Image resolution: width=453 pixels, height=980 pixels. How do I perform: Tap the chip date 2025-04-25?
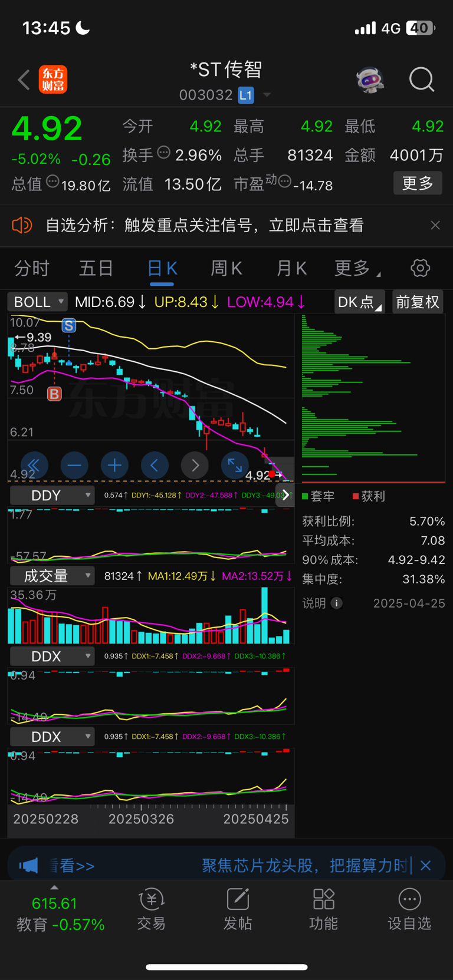point(409,603)
